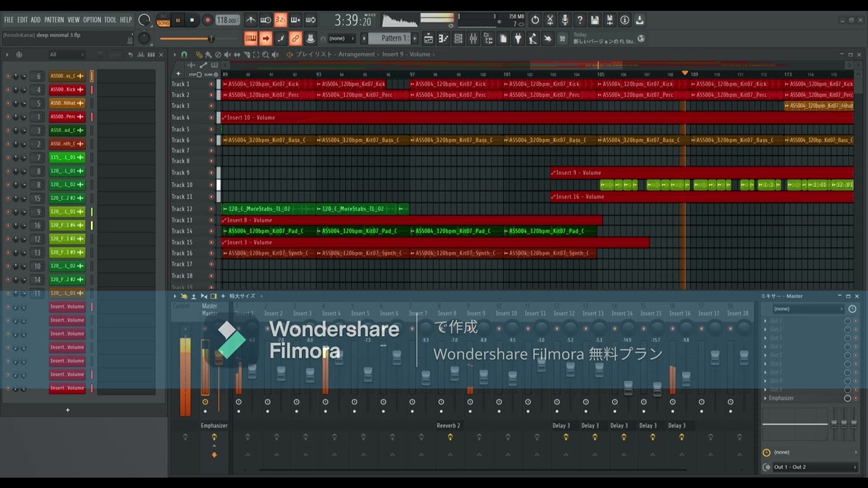Click the main volume knob
This screenshot has width=868, height=488.
click(x=144, y=20)
